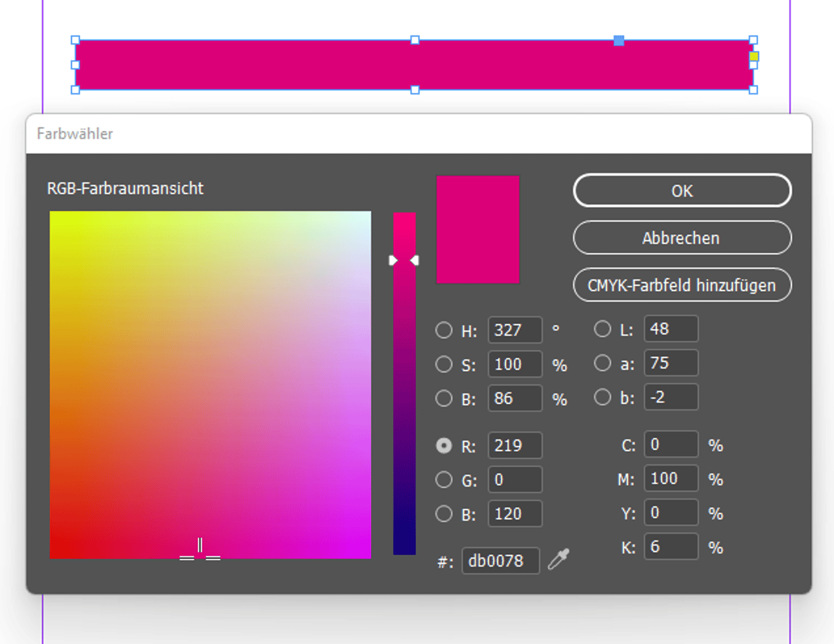Viewport: 834px width, 644px height.
Task: Select the S saturation radio button
Action: click(x=444, y=365)
